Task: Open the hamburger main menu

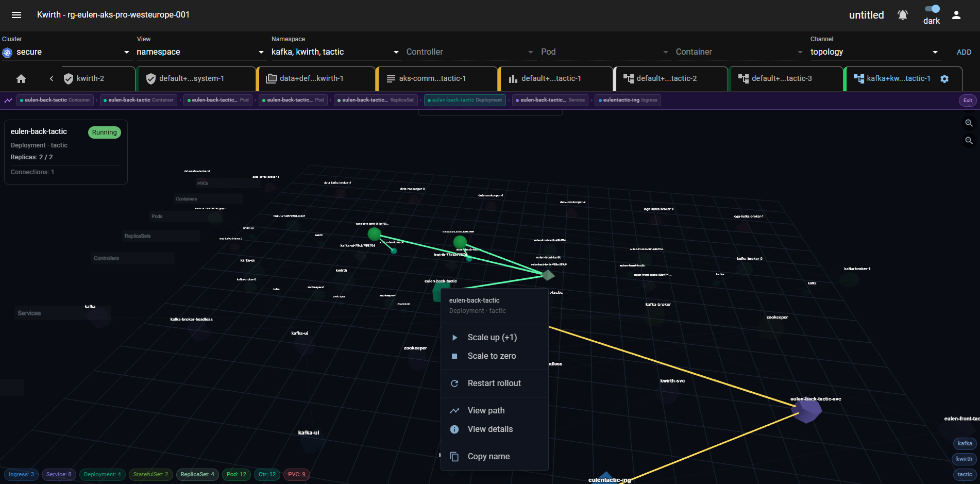Action: [16, 15]
